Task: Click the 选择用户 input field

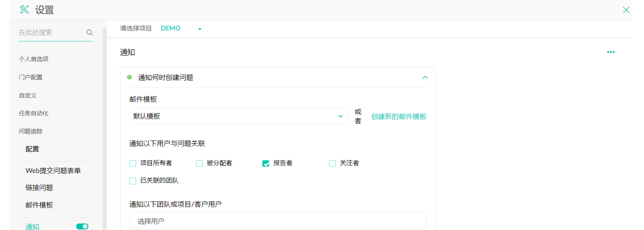Action: click(x=278, y=221)
